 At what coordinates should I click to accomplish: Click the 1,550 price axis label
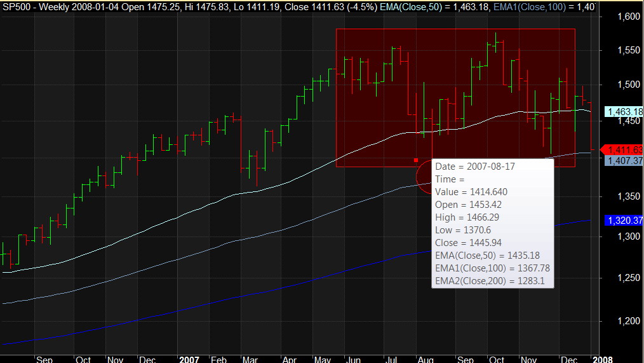point(629,50)
